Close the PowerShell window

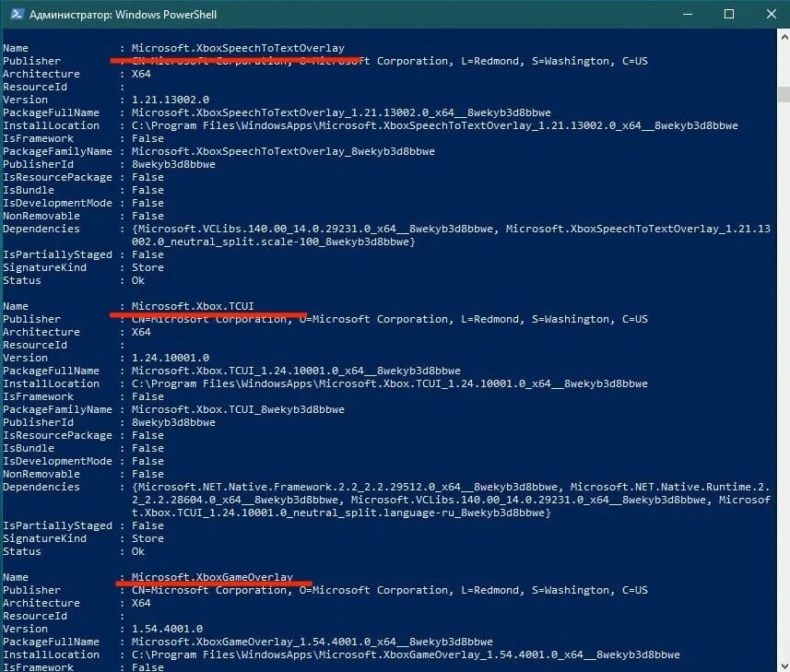tap(771, 14)
